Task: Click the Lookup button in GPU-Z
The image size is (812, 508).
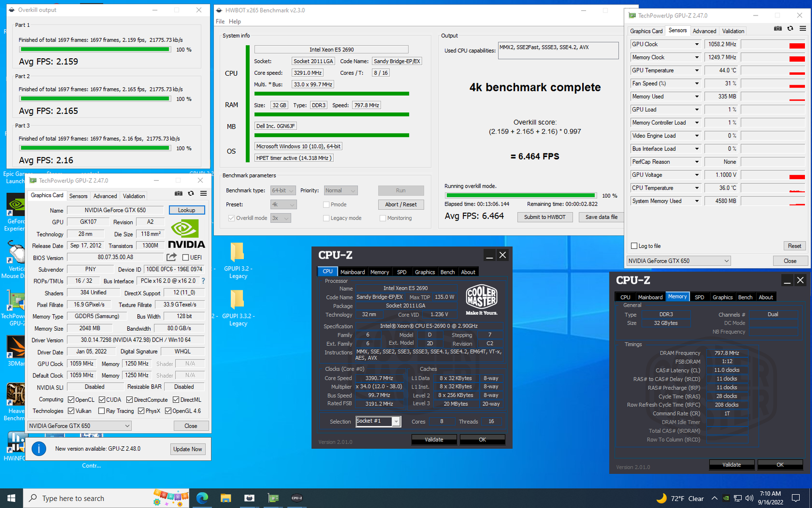Action: [x=187, y=210]
